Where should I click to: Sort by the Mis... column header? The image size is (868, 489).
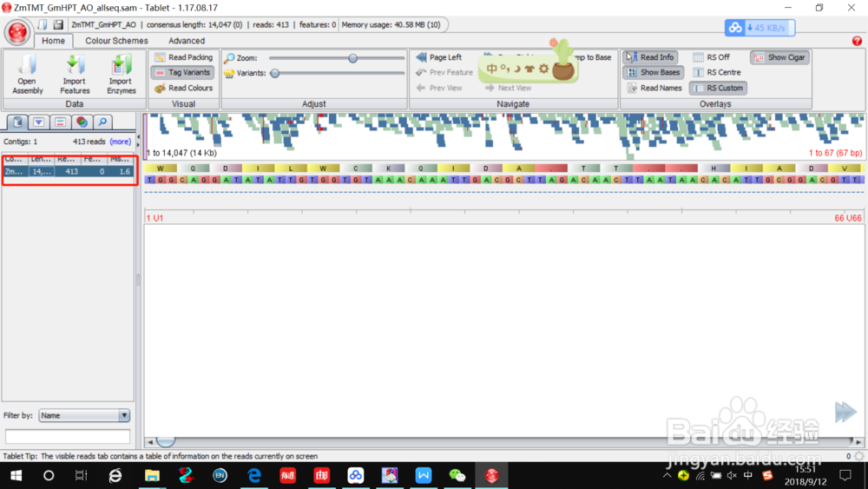(x=121, y=159)
